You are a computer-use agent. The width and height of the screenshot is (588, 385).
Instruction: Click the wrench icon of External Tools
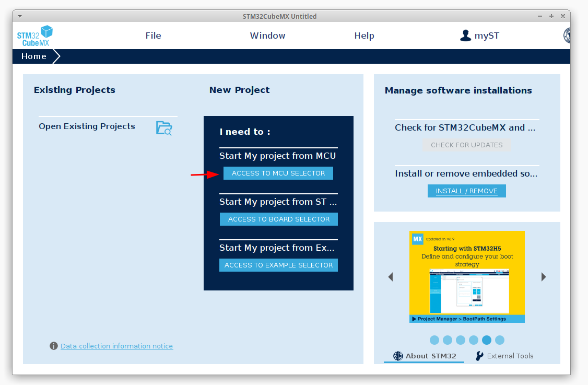[x=479, y=356]
